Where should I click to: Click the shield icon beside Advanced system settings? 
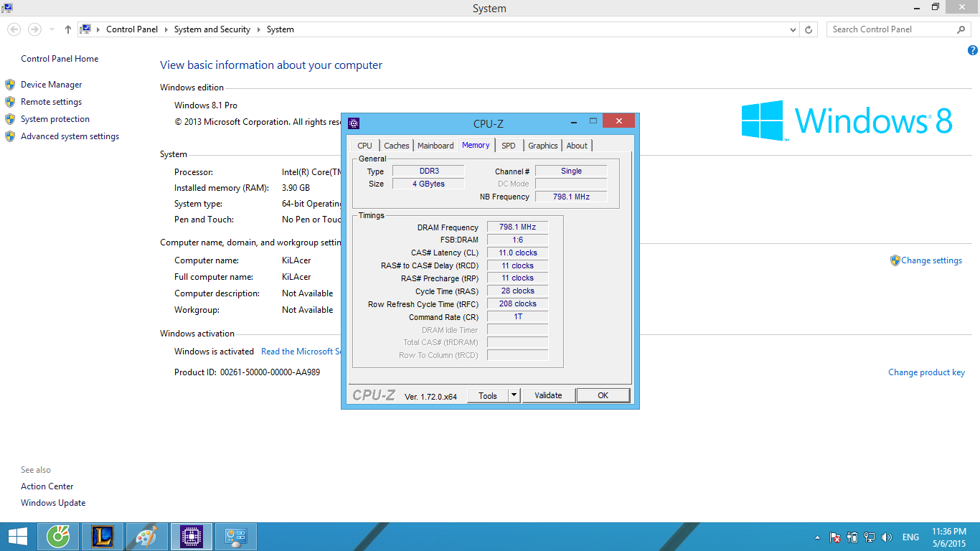click(10, 136)
